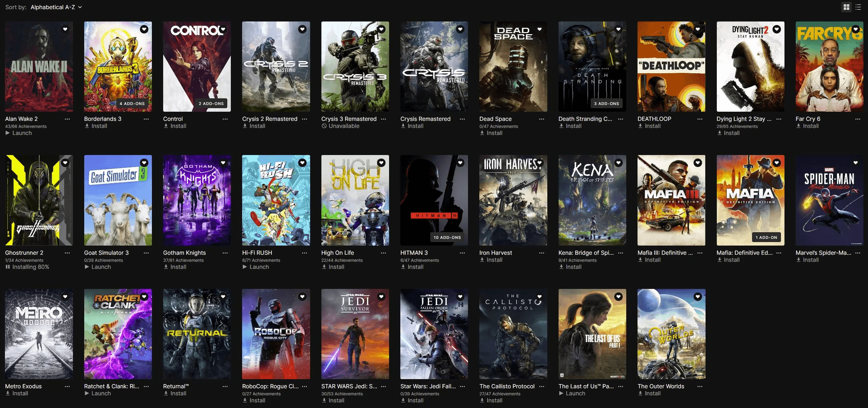Viewport: 868px width, 408px height.
Task: Switch to grid view using the grid icon
Action: (x=847, y=7)
